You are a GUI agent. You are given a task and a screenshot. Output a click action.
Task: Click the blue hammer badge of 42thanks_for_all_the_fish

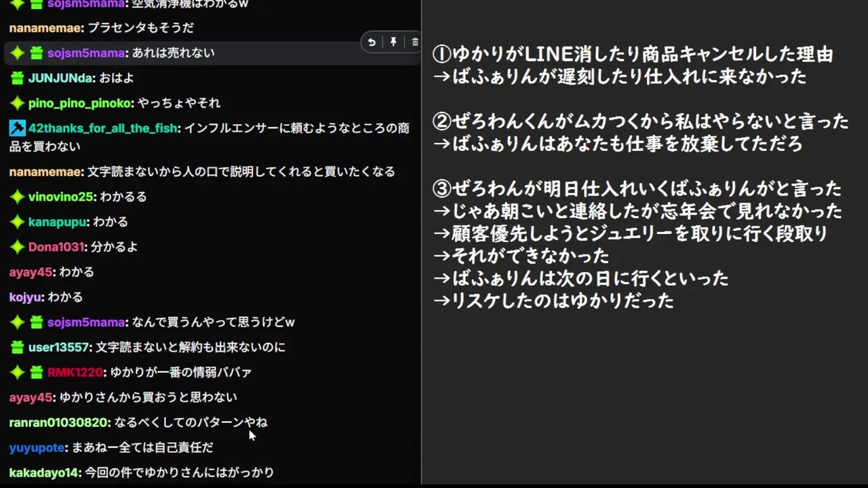(x=17, y=128)
